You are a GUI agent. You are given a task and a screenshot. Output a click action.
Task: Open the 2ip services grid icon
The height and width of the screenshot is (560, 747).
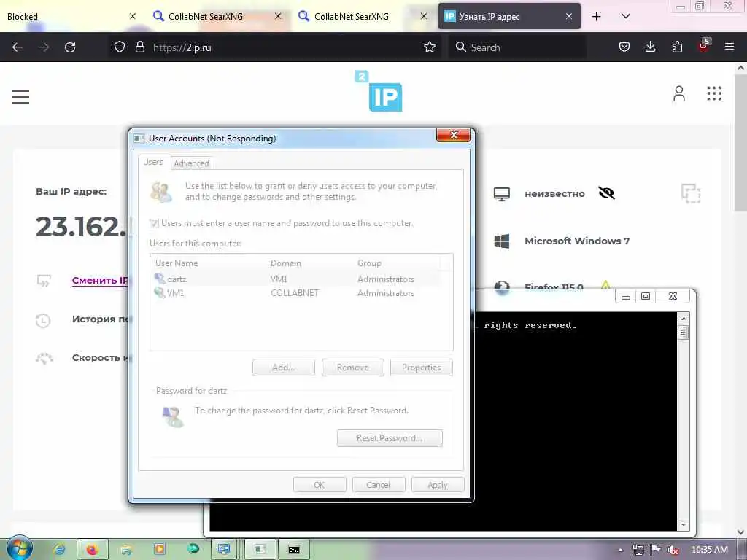click(713, 93)
